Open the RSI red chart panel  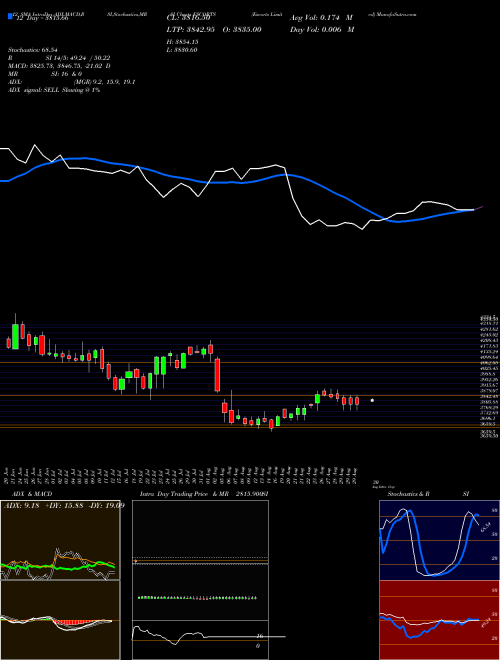click(x=440, y=620)
